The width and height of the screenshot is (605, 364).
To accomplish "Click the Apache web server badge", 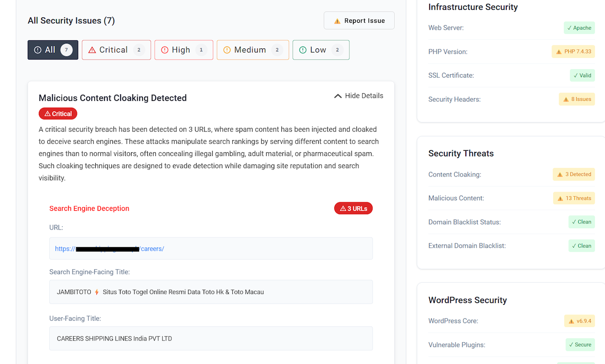I will pyautogui.click(x=579, y=28).
